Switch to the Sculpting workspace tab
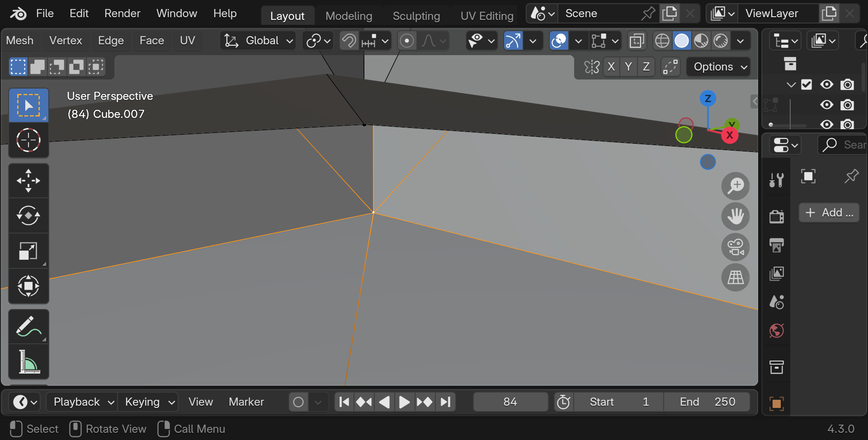The width and height of the screenshot is (868, 440). 416,16
